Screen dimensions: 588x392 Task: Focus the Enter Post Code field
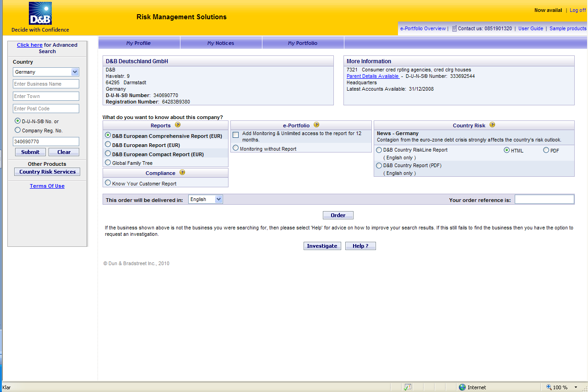tap(46, 109)
